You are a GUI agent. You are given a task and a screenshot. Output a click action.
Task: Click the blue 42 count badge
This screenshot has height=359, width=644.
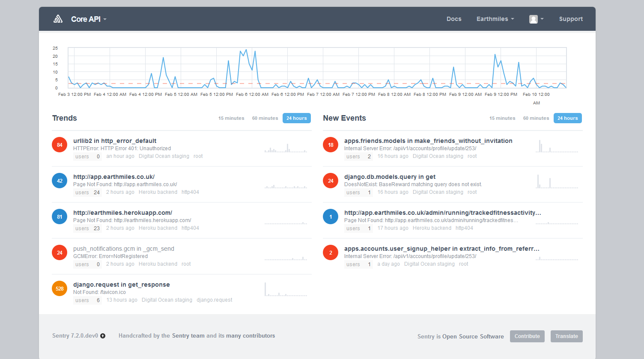point(60,181)
